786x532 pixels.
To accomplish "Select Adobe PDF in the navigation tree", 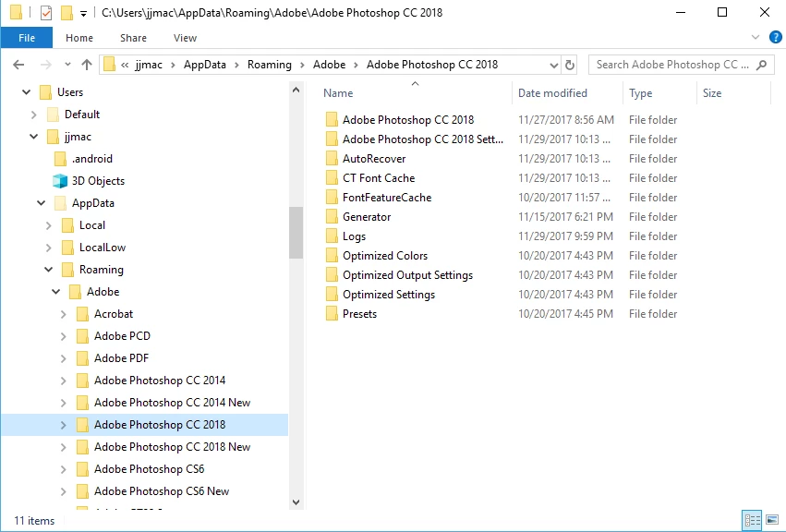I will (121, 358).
